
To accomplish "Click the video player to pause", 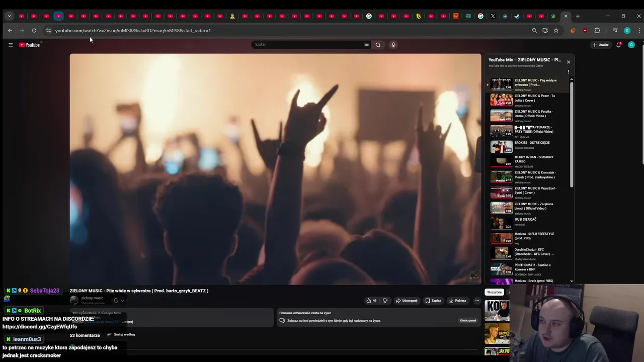I will (275, 169).
